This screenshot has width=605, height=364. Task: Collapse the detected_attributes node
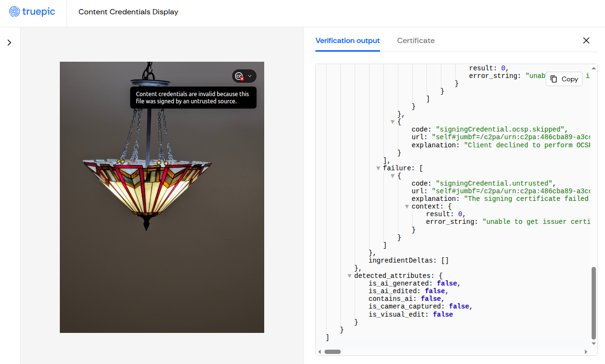(x=349, y=276)
